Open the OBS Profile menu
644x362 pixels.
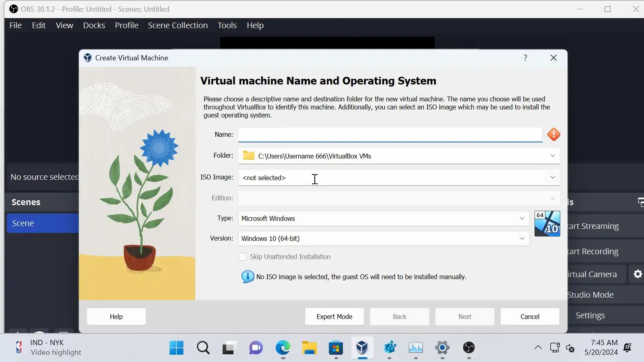(x=127, y=25)
